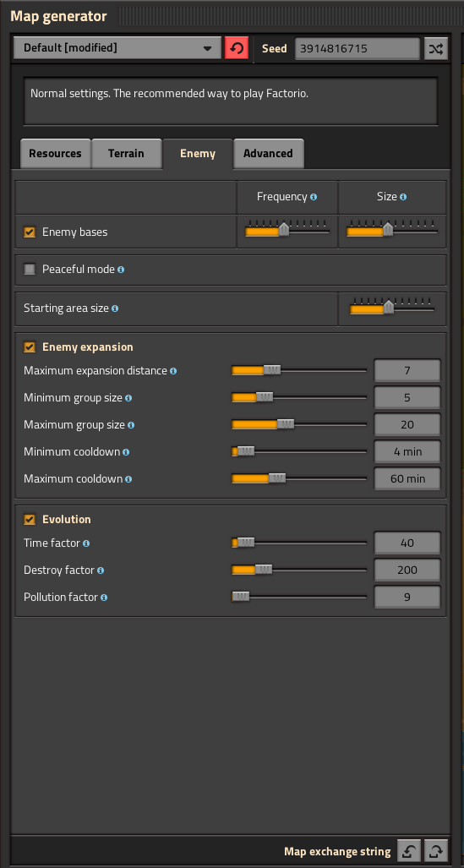Open the Terrain tab
The width and height of the screenshot is (464, 868).
126,153
